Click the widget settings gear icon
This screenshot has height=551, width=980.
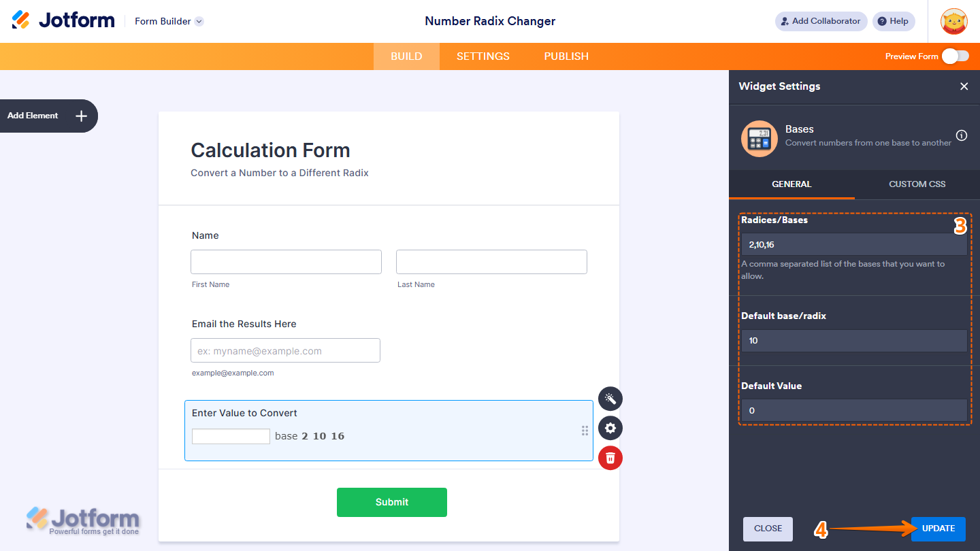pyautogui.click(x=610, y=428)
